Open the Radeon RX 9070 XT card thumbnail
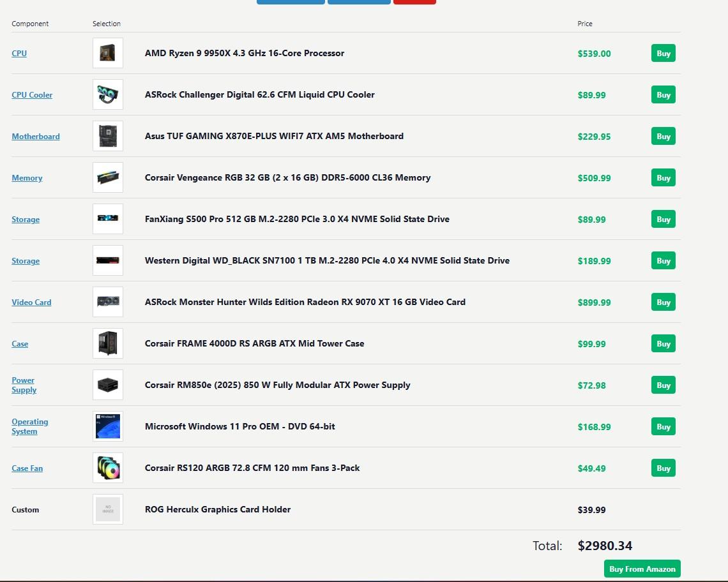 (108, 302)
